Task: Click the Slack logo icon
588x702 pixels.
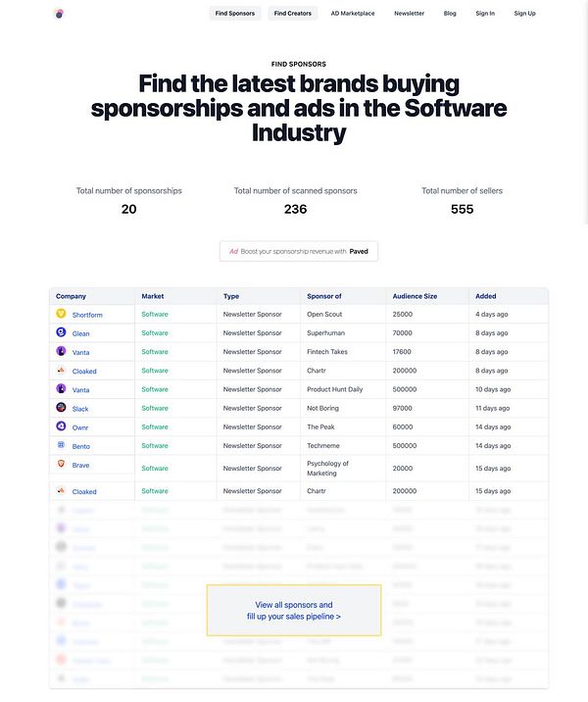Action: pos(61,408)
